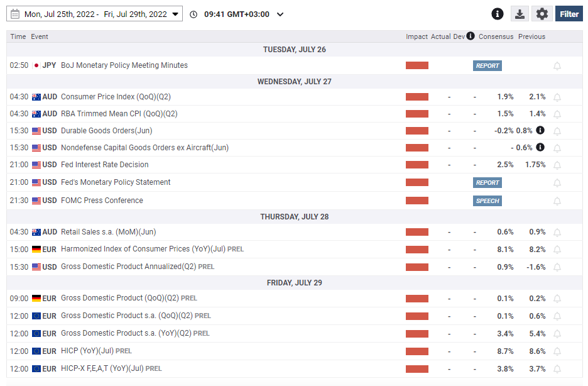Click red impact bar for Fed Interest Rate Decision
This screenshot has height=386, width=588.
point(417,165)
